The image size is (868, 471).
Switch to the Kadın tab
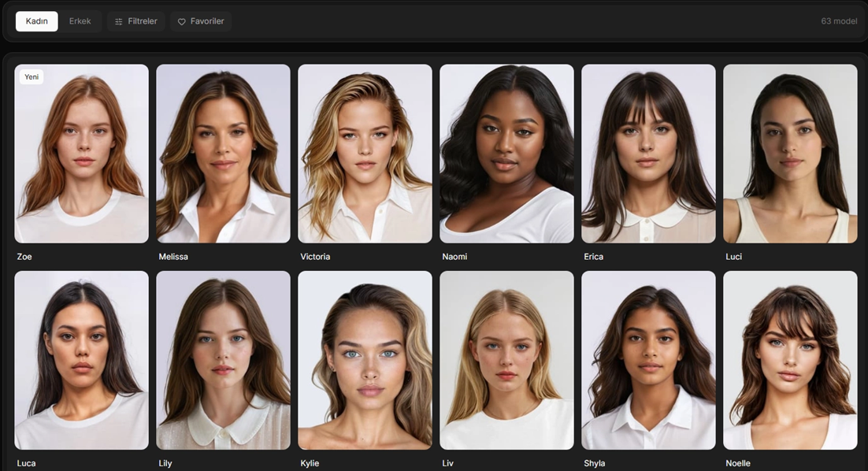(x=36, y=21)
